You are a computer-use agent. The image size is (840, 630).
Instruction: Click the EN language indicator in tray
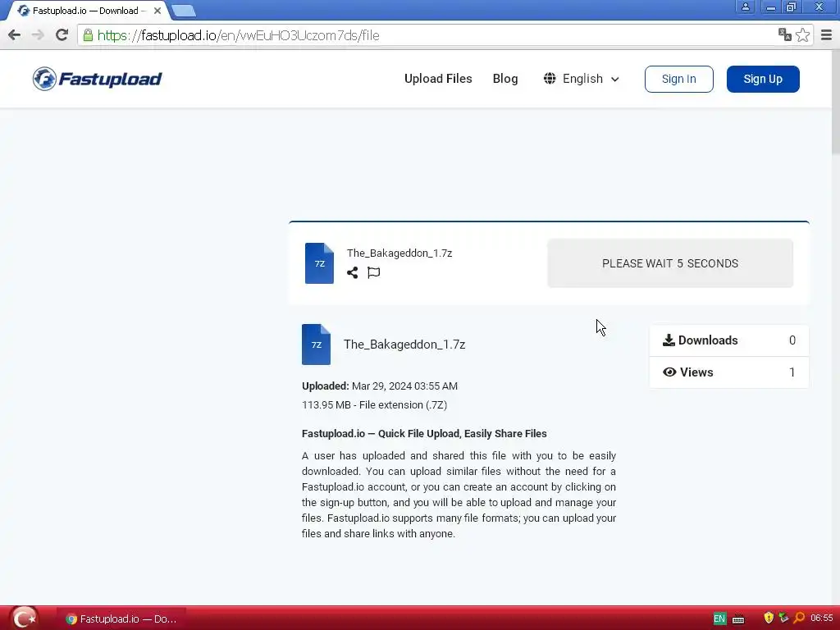click(x=719, y=619)
